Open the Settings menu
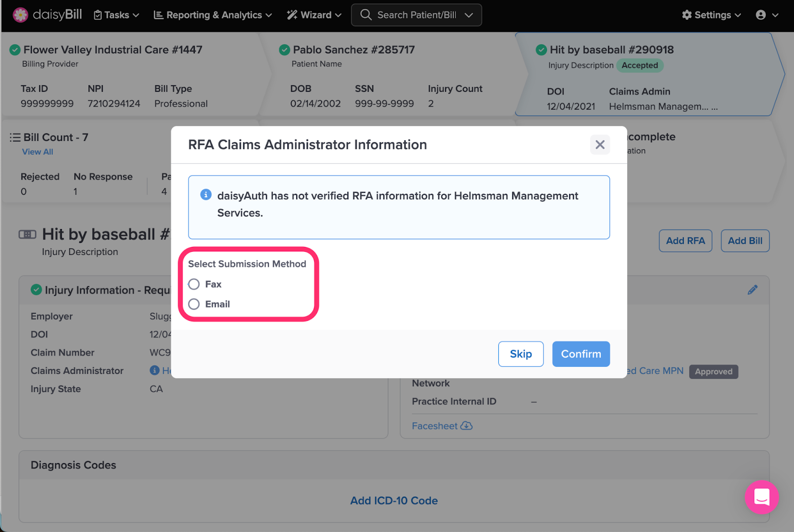The height and width of the screenshot is (532, 794). coord(712,15)
